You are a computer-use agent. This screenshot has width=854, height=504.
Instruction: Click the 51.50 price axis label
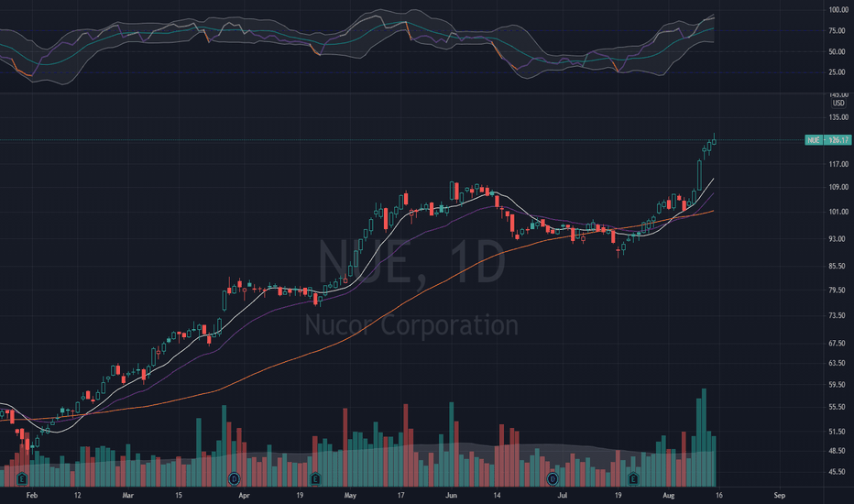click(838, 432)
